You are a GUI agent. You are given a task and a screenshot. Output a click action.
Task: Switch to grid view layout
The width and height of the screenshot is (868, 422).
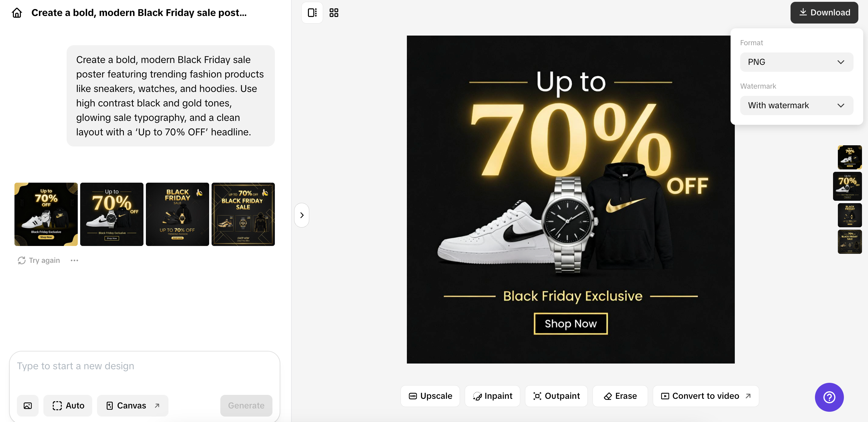(x=334, y=13)
